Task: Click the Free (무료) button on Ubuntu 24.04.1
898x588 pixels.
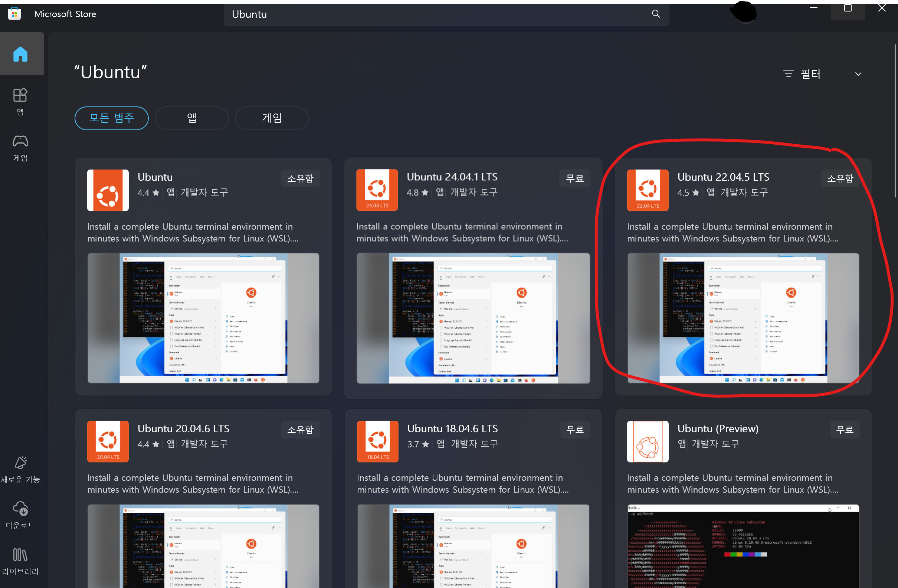Action: click(574, 178)
